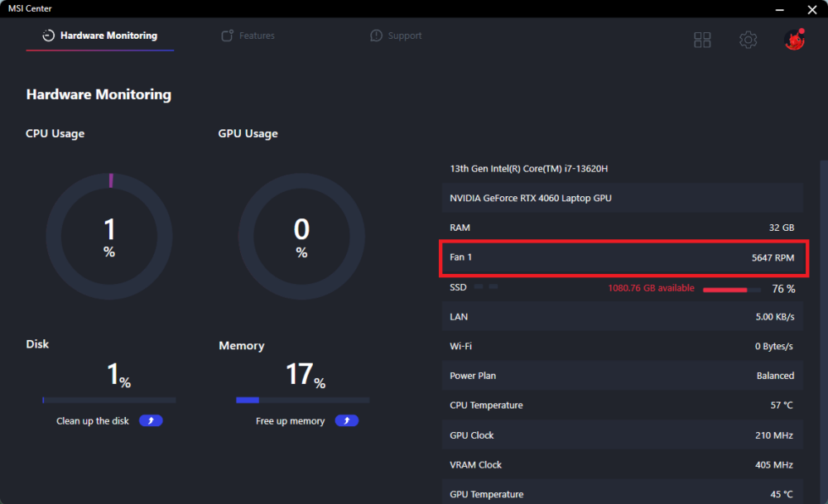Switch to the Features tab
This screenshot has width=828, height=504.
pos(257,36)
